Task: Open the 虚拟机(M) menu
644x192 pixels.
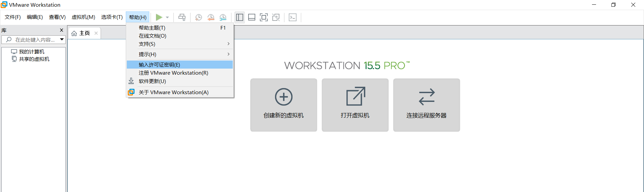Action: 84,17
